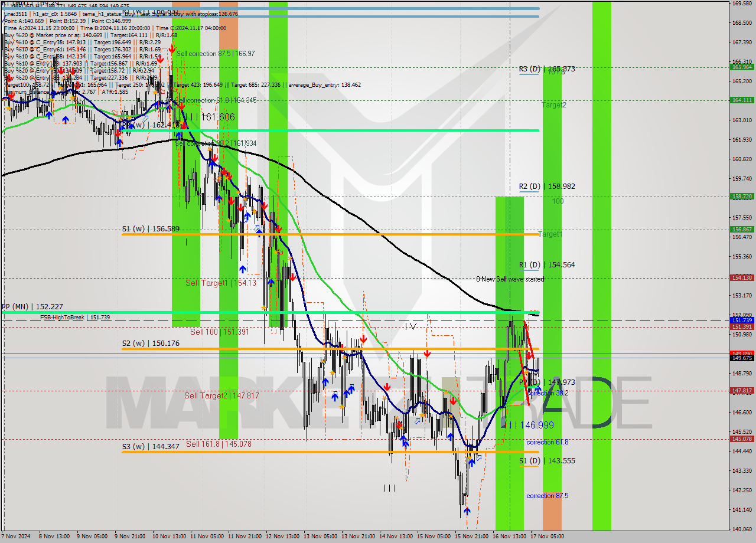Select the Sell 161.8 | 145.078 label
The image size is (756, 543).
click(x=219, y=444)
